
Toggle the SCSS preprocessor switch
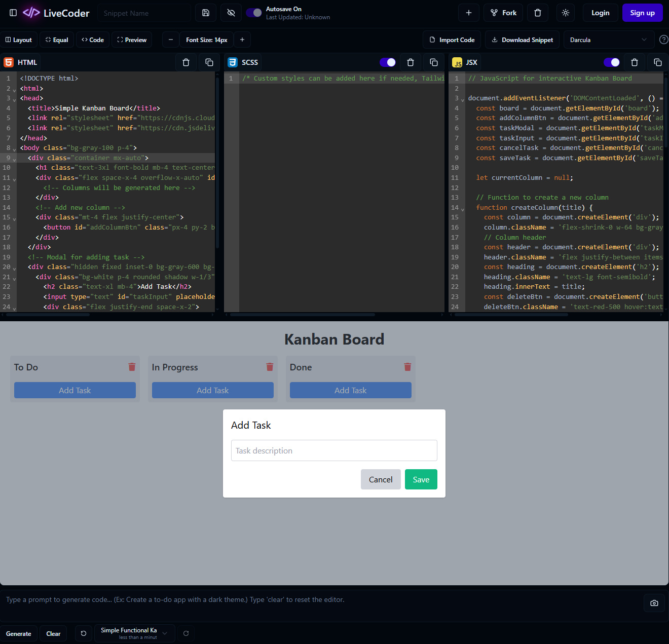(x=388, y=62)
